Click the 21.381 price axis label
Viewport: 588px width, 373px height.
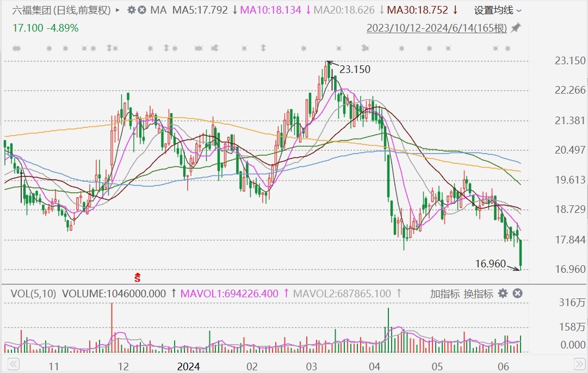(570, 120)
